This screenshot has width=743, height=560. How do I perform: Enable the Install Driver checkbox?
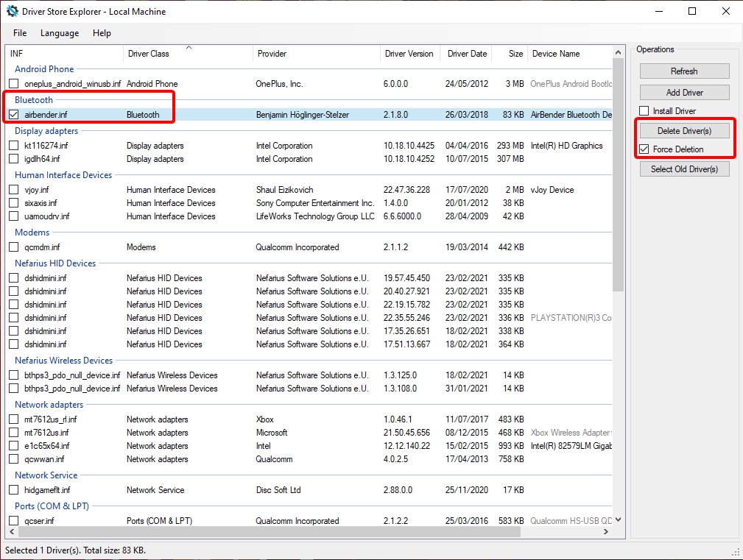644,111
